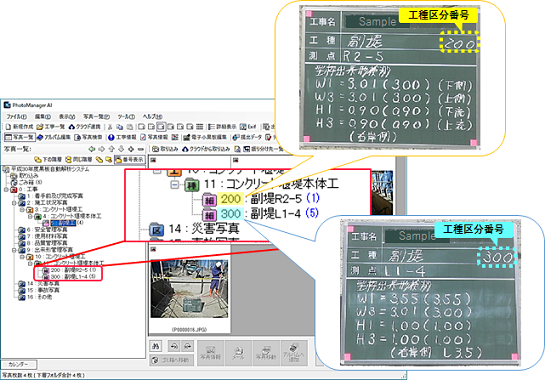Select 6 : 安全管理写真 folder
Viewport: 545px width, 380px height.
click(x=43, y=230)
